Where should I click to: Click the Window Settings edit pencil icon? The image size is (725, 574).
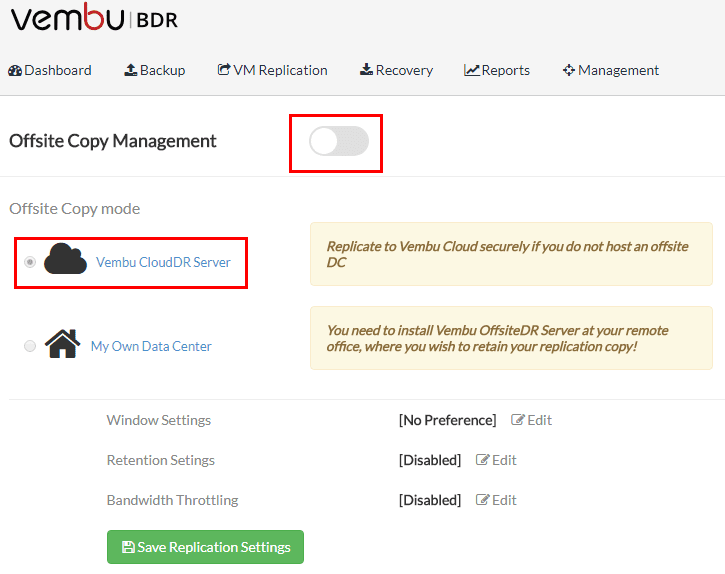[517, 420]
